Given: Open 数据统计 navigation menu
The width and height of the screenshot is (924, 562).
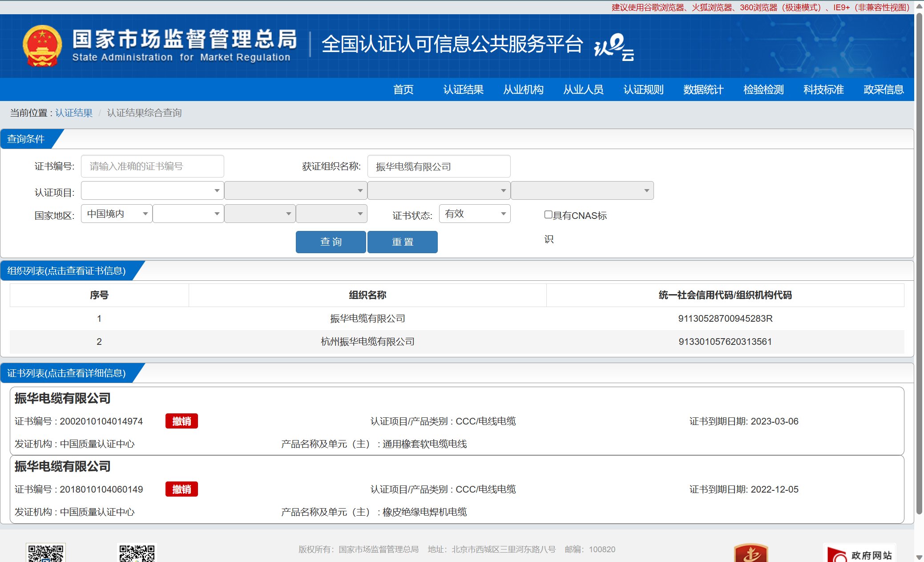Looking at the screenshot, I should 703,89.
